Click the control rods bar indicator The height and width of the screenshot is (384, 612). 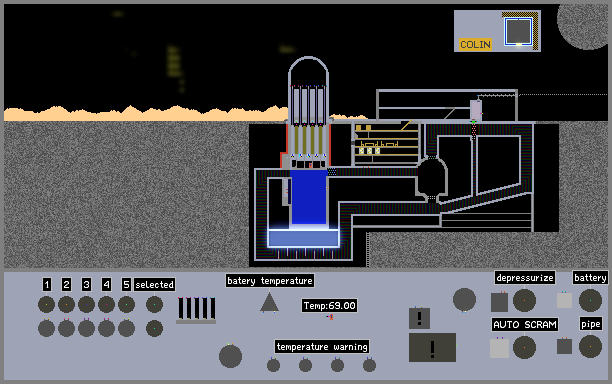tap(196, 310)
